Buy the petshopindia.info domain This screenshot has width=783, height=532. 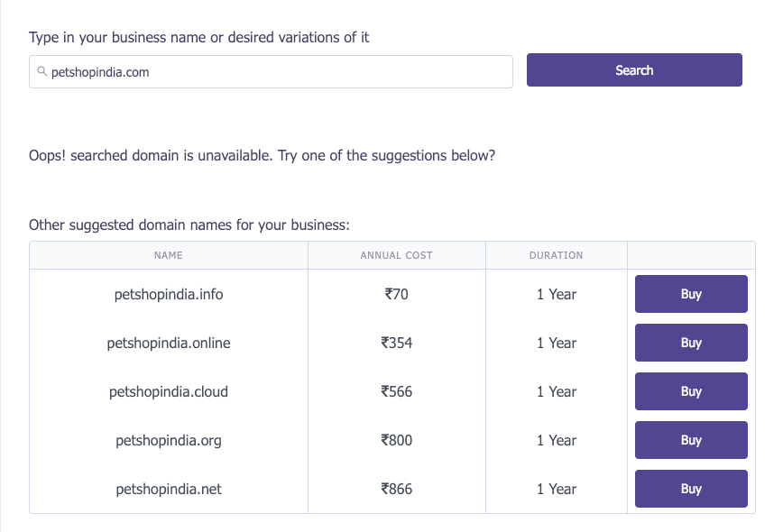(691, 294)
